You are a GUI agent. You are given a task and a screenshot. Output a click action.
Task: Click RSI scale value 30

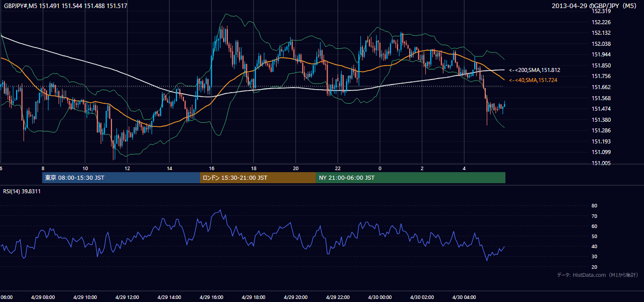(594, 257)
